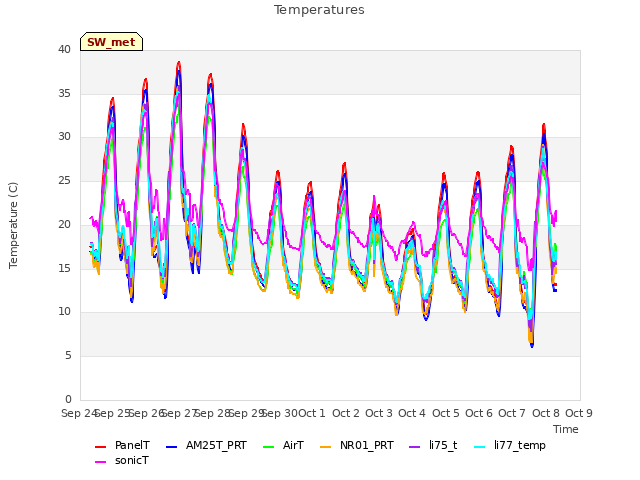Screen dimensions: 640x480
Task: Click the Oct 6 x-axis label
Action: click(x=479, y=413)
